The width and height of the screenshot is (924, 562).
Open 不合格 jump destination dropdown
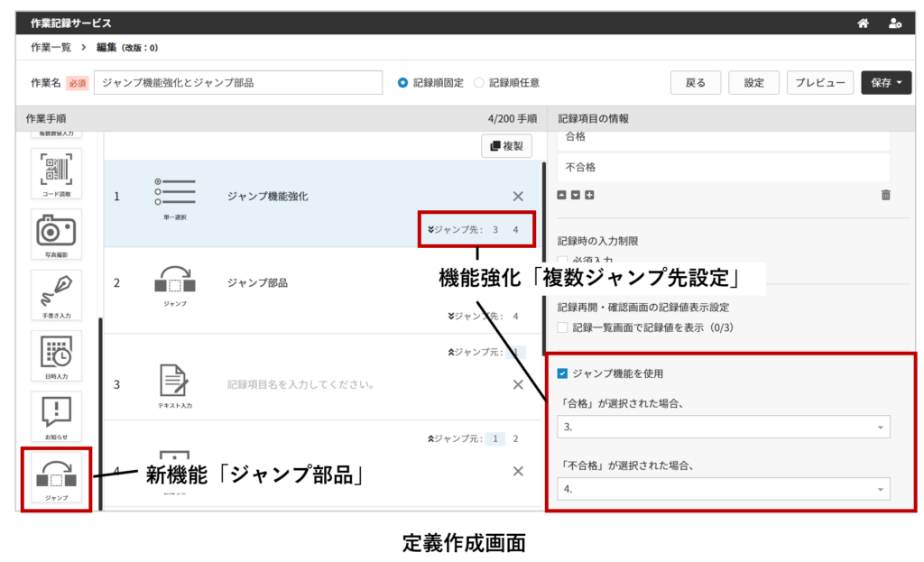point(723,489)
